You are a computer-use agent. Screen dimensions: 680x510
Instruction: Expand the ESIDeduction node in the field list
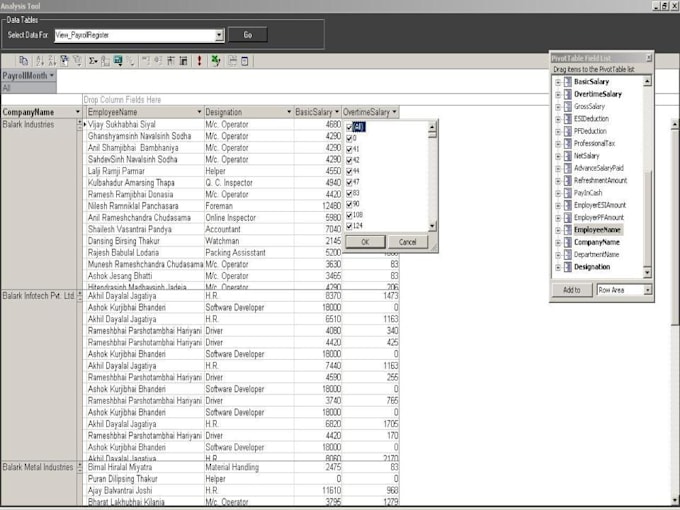pyautogui.click(x=558, y=119)
